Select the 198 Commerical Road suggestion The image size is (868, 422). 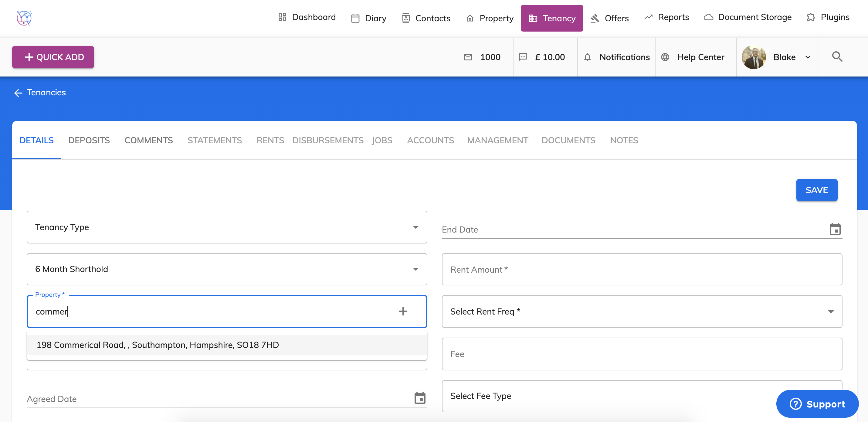(158, 345)
